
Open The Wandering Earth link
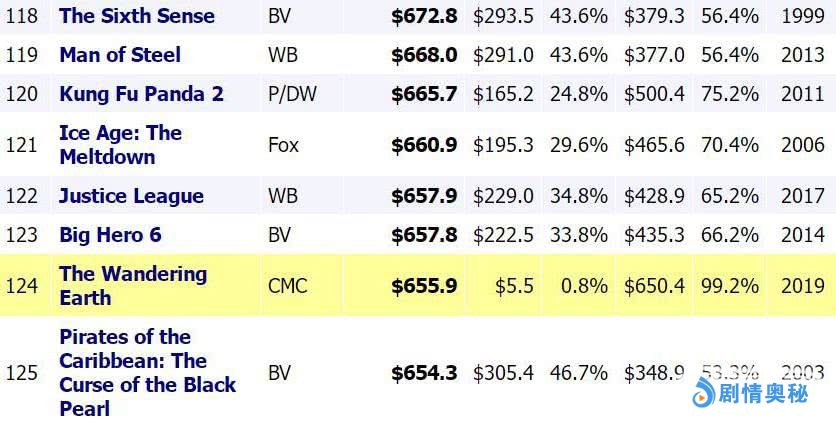click(x=132, y=286)
